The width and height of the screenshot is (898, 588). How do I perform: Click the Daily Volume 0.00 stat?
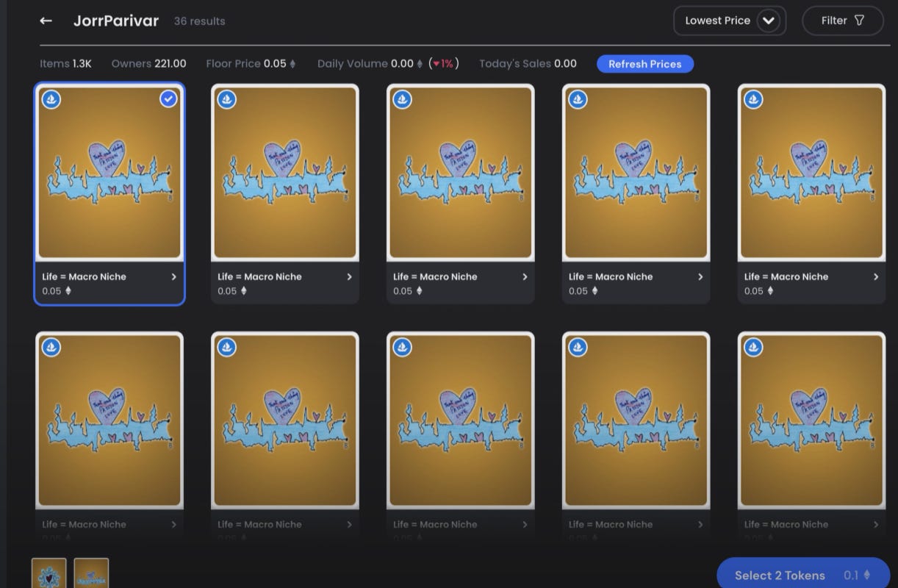(x=388, y=64)
